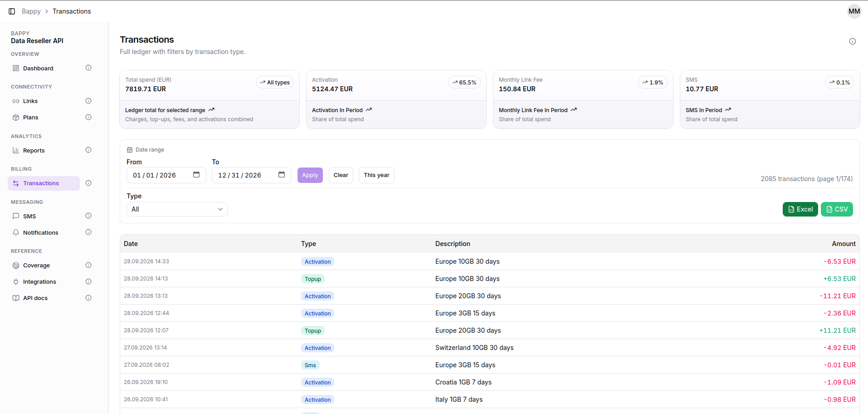Image resolution: width=868 pixels, height=414 pixels.
Task: Select Transactions under Billing
Action: [x=44, y=183]
